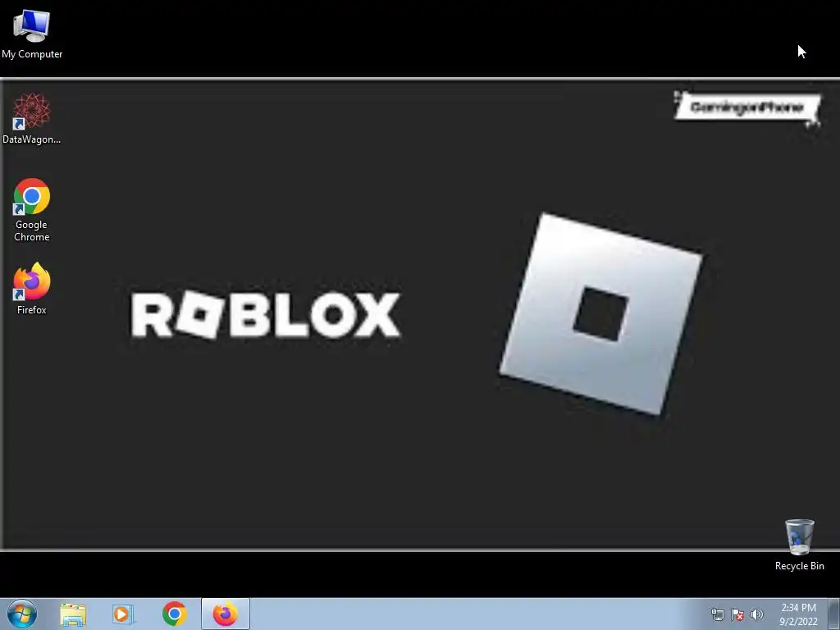This screenshot has height=630, width=840.
Task: Open the 2:34 PM taskbar clock
Action: (x=798, y=614)
